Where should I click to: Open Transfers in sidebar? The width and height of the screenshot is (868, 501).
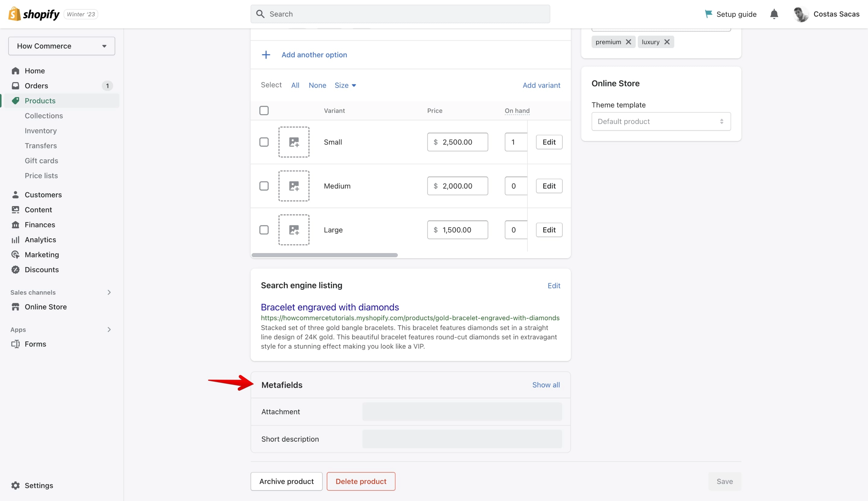pyautogui.click(x=41, y=146)
